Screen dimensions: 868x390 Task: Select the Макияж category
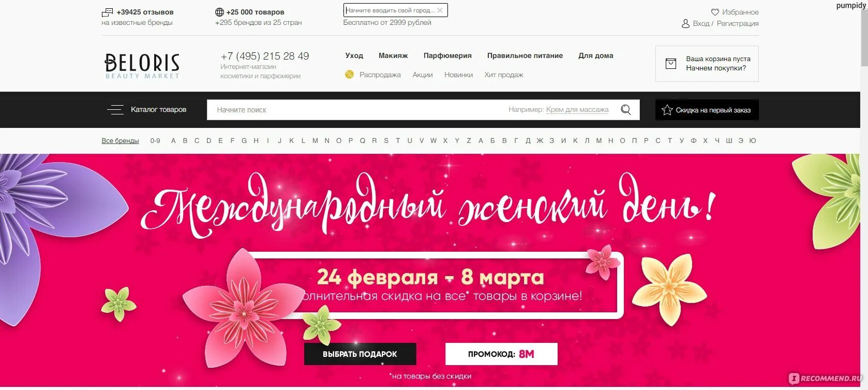click(393, 55)
